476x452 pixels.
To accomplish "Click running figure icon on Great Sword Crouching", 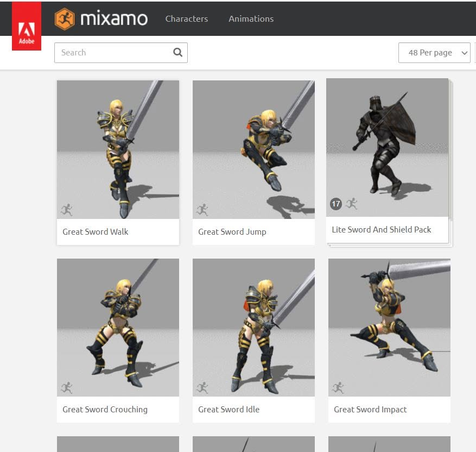I will (66, 387).
